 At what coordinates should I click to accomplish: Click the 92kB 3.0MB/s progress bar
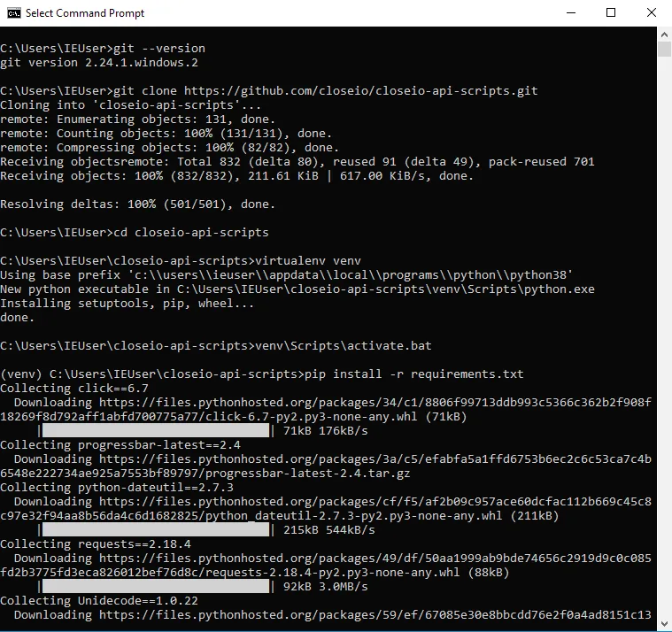156,586
